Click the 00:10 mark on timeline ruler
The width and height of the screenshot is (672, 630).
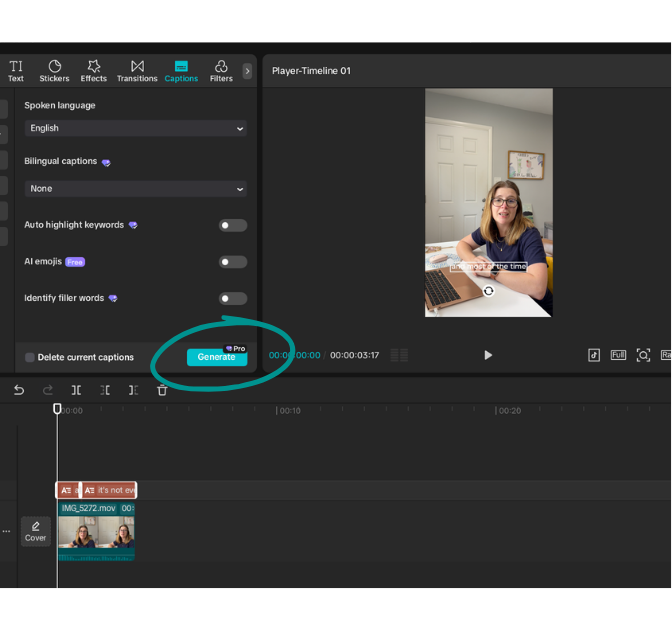click(x=288, y=411)
